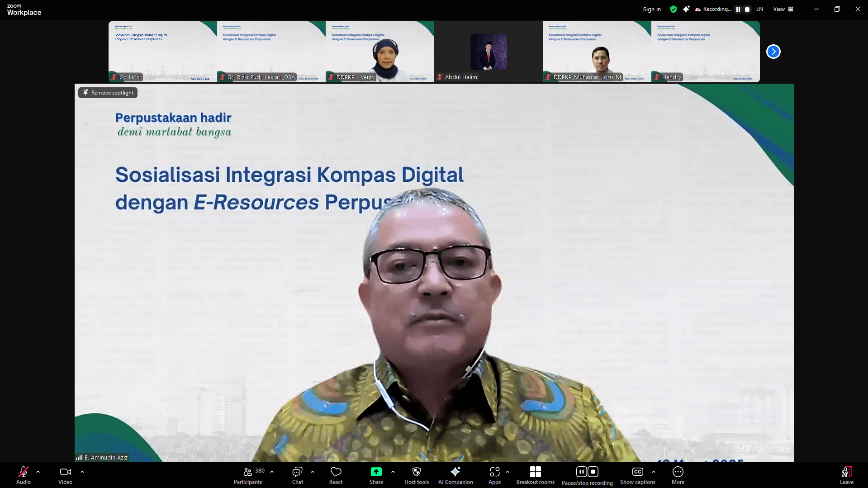The width and height of the screenshot is (868, 488).
Task: Click the 380 participant count
Action: [x=260, y=471]
